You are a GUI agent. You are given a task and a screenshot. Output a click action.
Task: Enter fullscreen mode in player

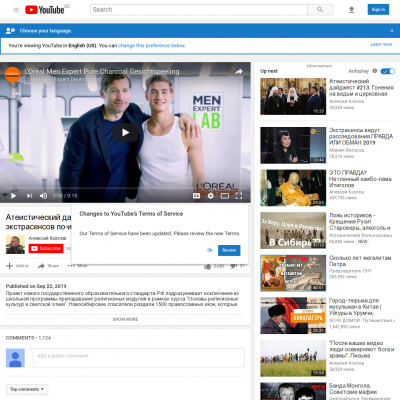click(x=239, y=196)
